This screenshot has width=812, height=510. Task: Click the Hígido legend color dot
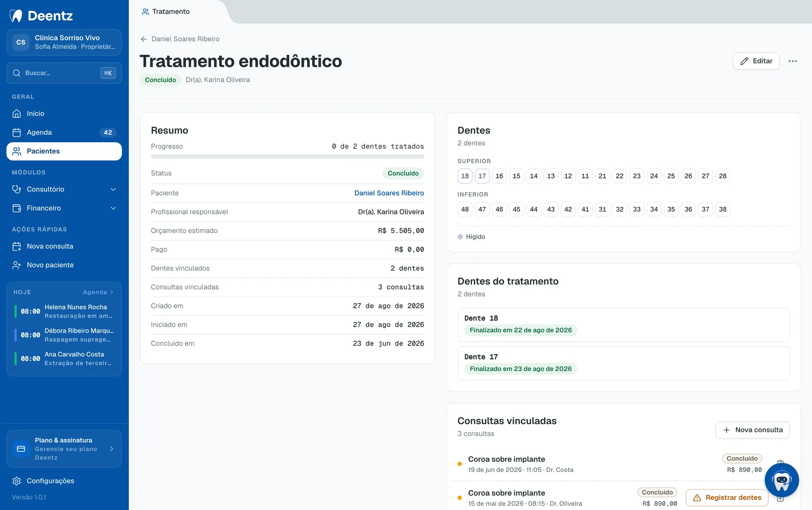[460, 237]
